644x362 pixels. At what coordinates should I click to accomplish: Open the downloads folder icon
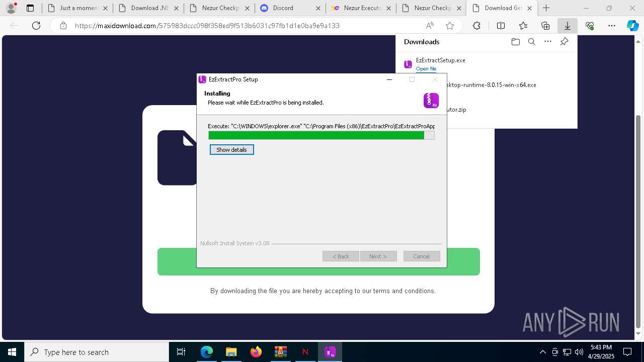[x=515, y=42]
